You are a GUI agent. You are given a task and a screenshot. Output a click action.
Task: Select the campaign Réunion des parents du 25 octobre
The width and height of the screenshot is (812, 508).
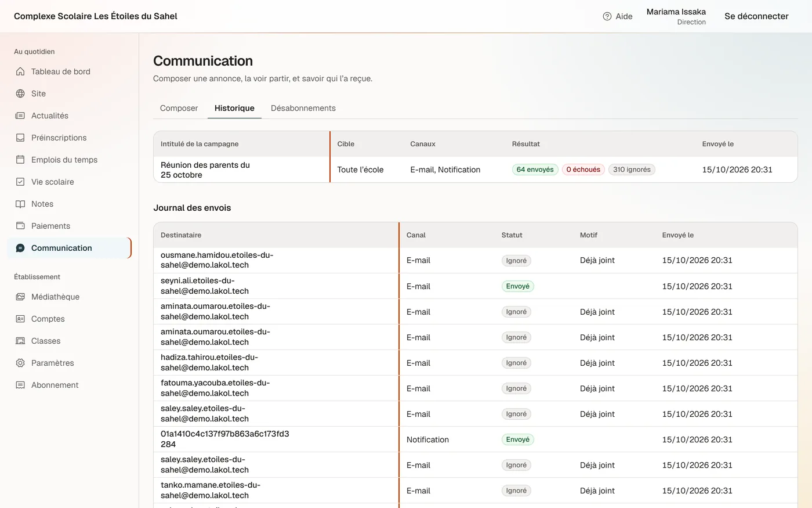click(205, 170)
